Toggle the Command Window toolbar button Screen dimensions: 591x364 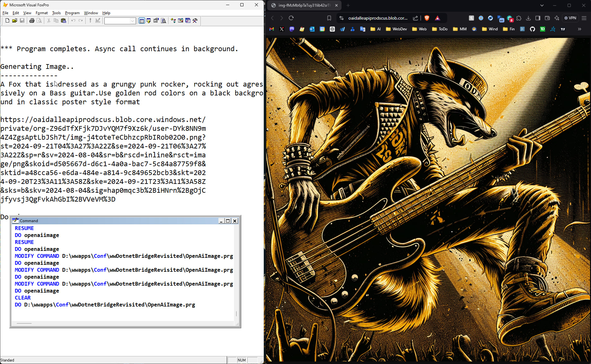(x=142, y=21)
